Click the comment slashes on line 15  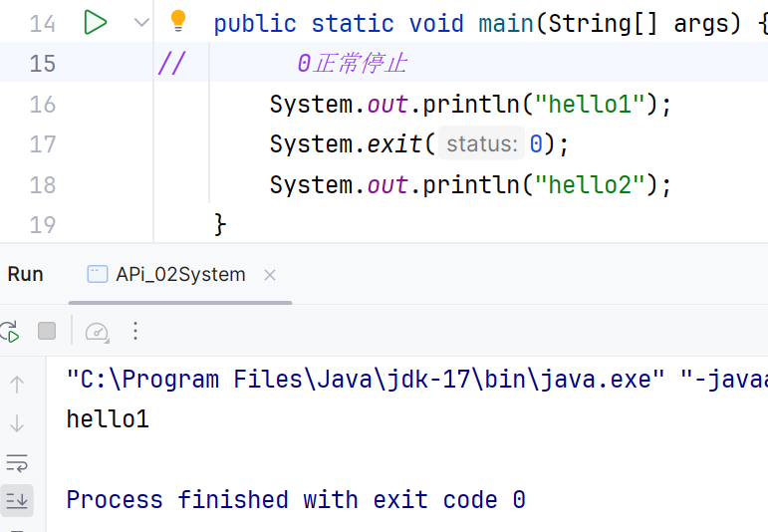[x=171, y=64]
